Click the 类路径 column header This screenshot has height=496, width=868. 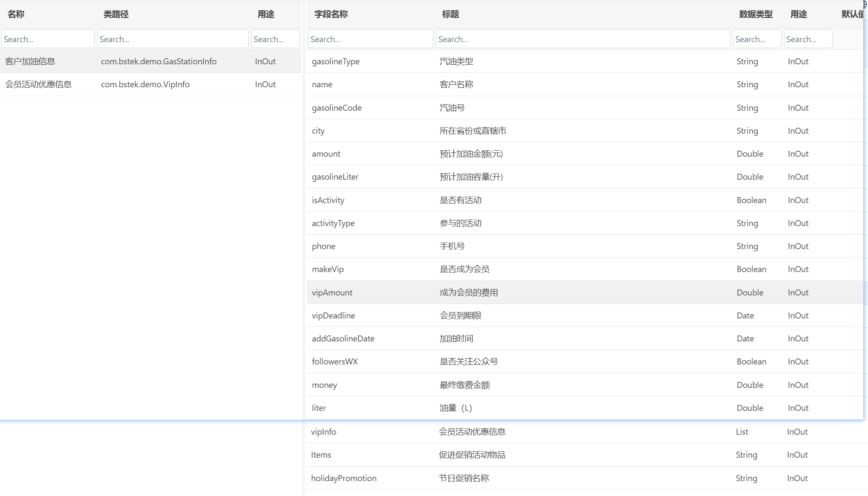tap(116, 14)
